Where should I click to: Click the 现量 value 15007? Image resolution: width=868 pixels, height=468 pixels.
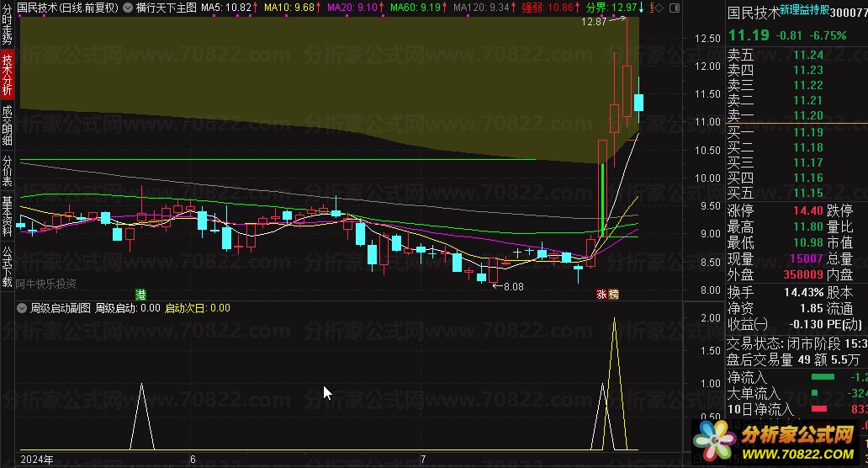(807, 258)
